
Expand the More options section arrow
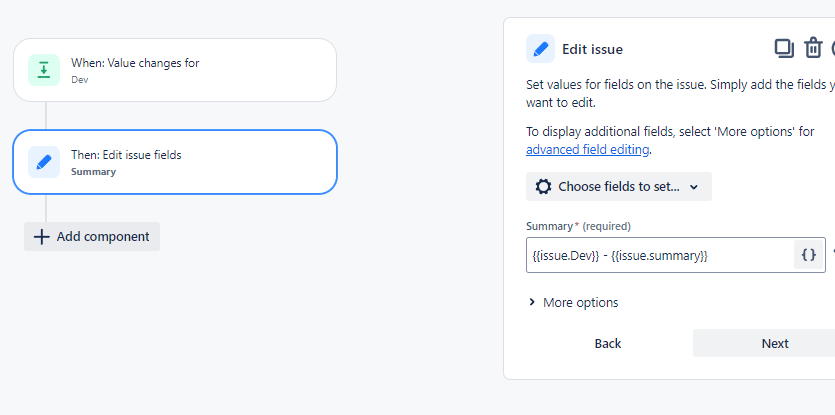tap(531, 303)
